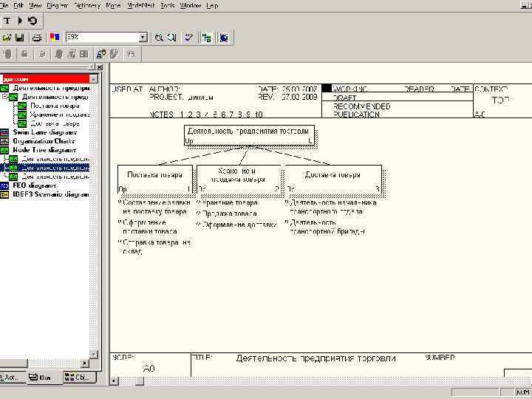Open the zoom percentage dropdown
This screenshot has width=532, height=399.
143,37
